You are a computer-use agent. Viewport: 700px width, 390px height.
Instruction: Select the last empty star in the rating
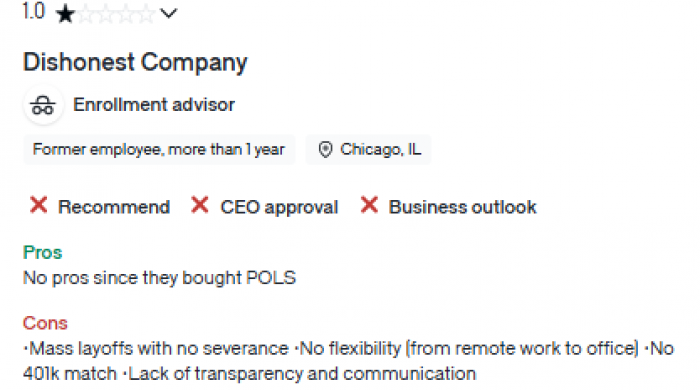click(x=146, y=14)
